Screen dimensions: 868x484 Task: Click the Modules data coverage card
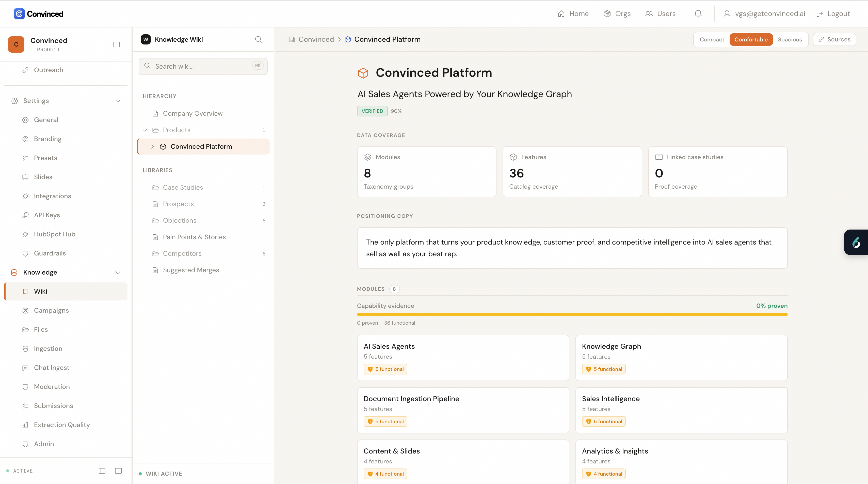(427, 172)
